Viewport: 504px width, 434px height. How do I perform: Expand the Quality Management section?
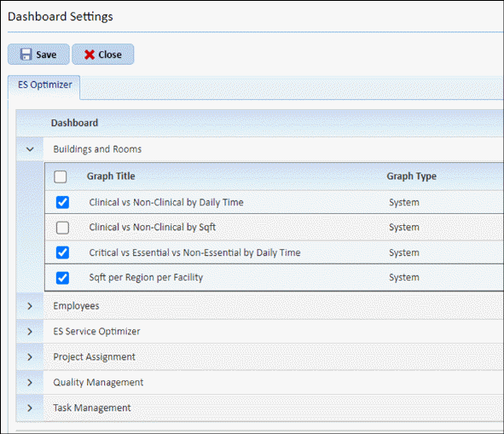point(30,382)
